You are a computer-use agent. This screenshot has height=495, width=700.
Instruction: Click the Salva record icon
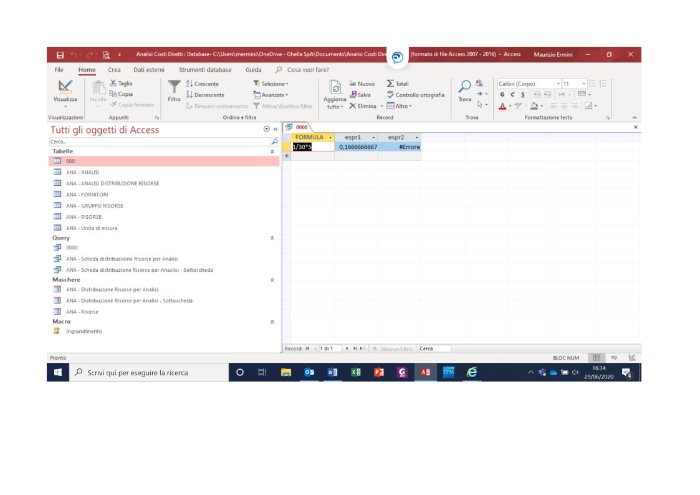click(361, 94)
